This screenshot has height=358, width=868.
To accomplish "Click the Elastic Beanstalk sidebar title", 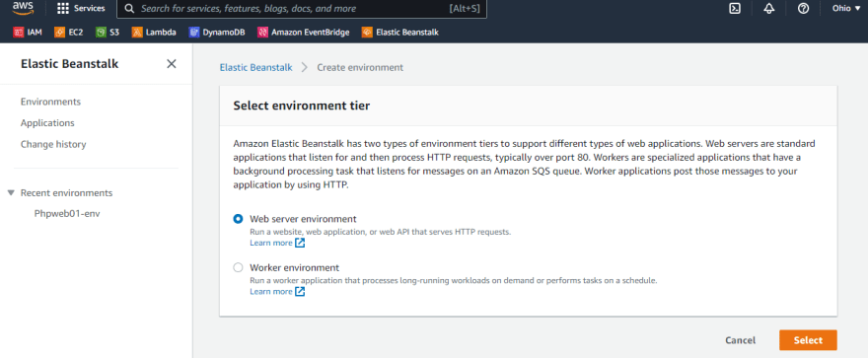I will point(69,64).
